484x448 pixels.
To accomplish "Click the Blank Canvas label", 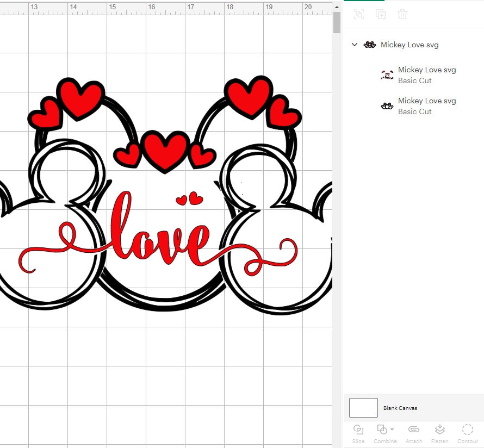I will [400, 407].
